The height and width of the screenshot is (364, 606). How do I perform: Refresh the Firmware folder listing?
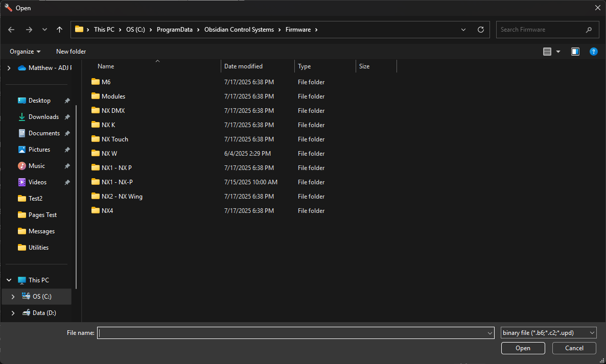pos(480,30)
